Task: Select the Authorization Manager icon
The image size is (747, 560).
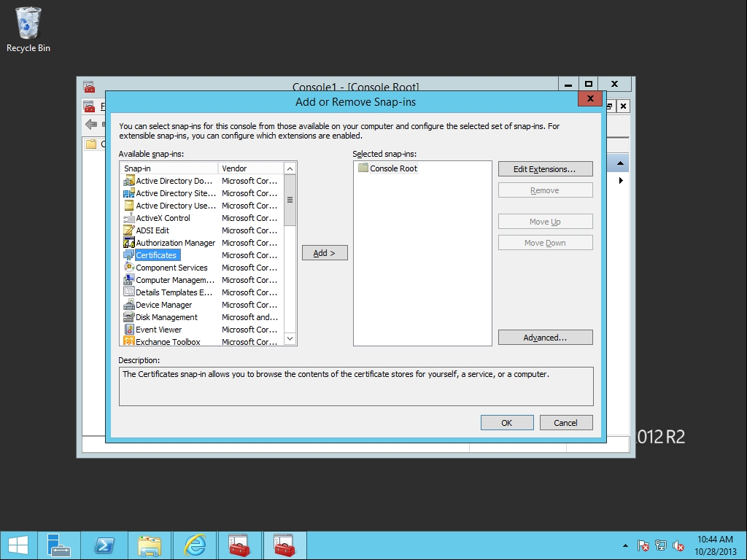Action: pyautogui.click(x=129, y=243)
